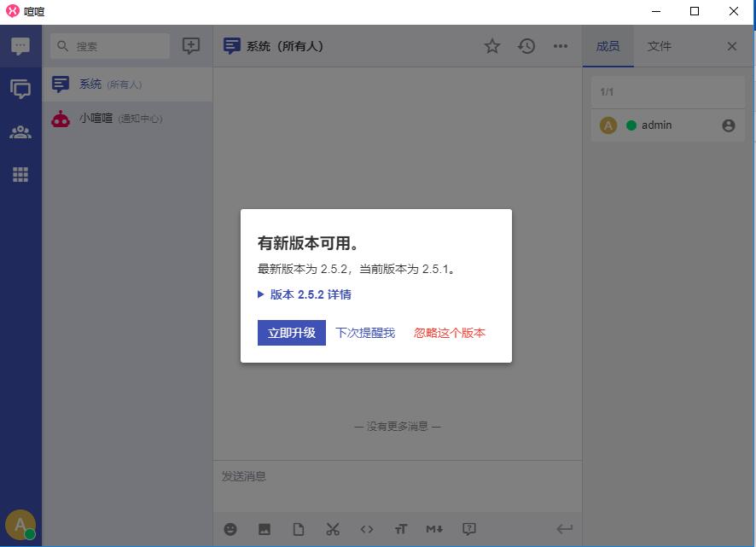Toggle Markdown mode in message toolbar
Image resolution: width=756 pixels, height=547 pixels.
(434, 529)
